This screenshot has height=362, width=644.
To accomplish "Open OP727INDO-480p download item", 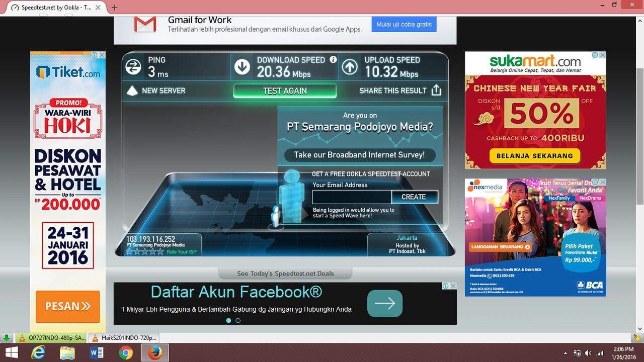I will coord(52,338).
